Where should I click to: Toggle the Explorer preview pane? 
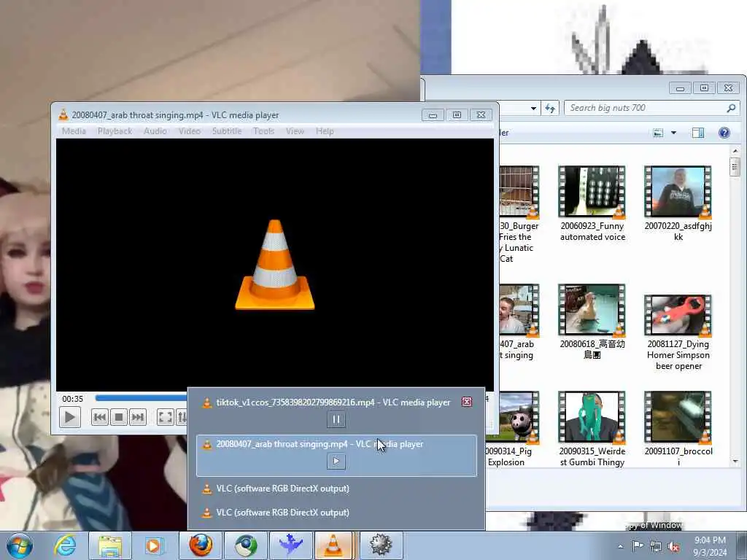coord(698,133)
